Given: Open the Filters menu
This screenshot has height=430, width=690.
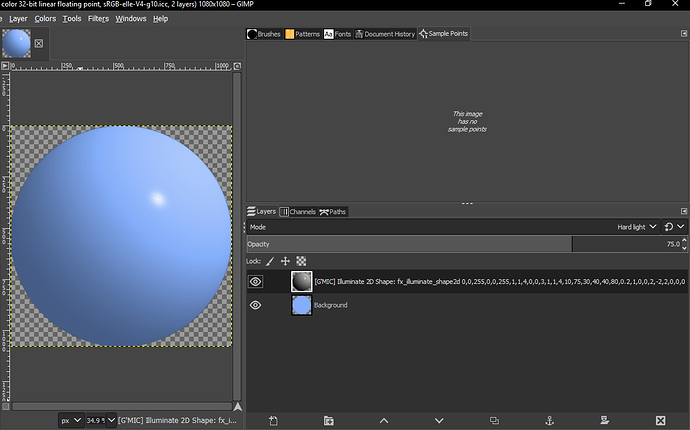Looking at the screenshot, I should tap(98, 18).
